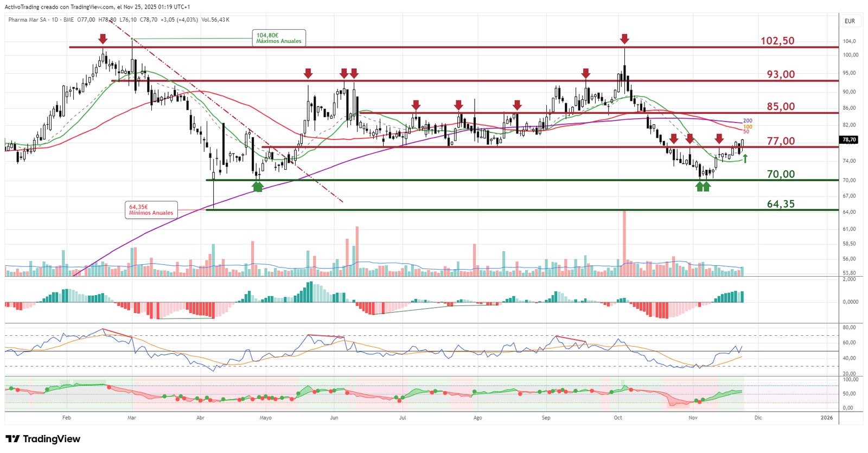Select the red arrow above the mid-May spike
The height and width of the screenshot is (453, 868).
[308, 73]
